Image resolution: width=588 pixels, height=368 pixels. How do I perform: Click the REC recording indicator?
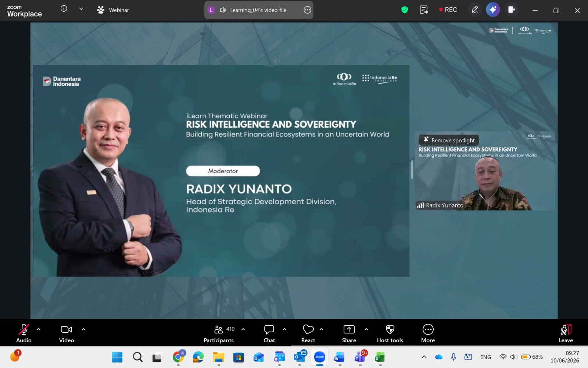(448, 10)
